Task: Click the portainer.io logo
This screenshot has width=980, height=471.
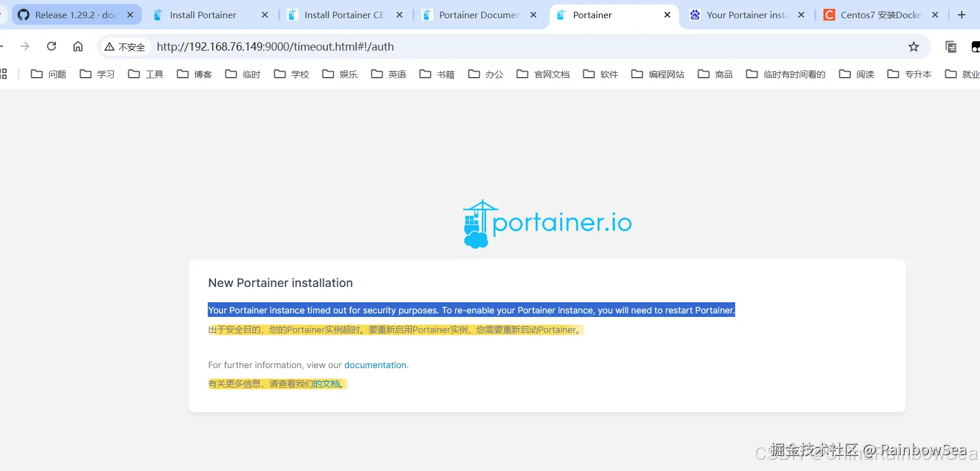Action: pos(547,223)
